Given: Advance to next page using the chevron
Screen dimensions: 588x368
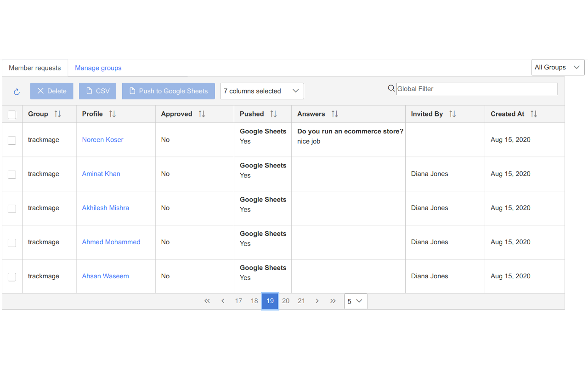Looking at the screenshot, I should pos(317,301).
